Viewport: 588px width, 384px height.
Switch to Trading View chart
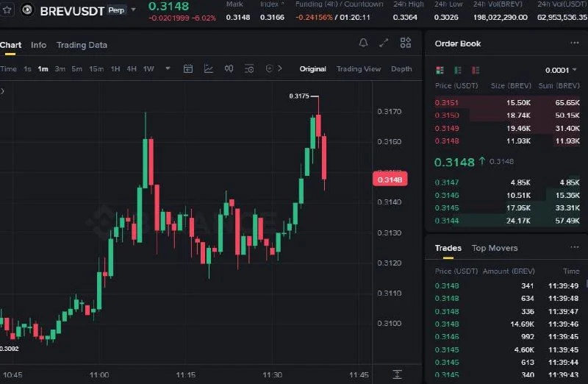[359, 69]
